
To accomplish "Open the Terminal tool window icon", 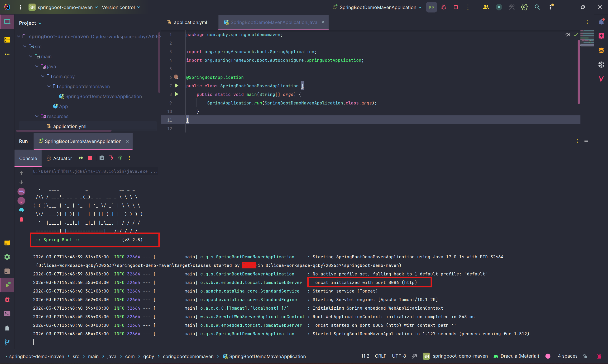I will (7, 314).
